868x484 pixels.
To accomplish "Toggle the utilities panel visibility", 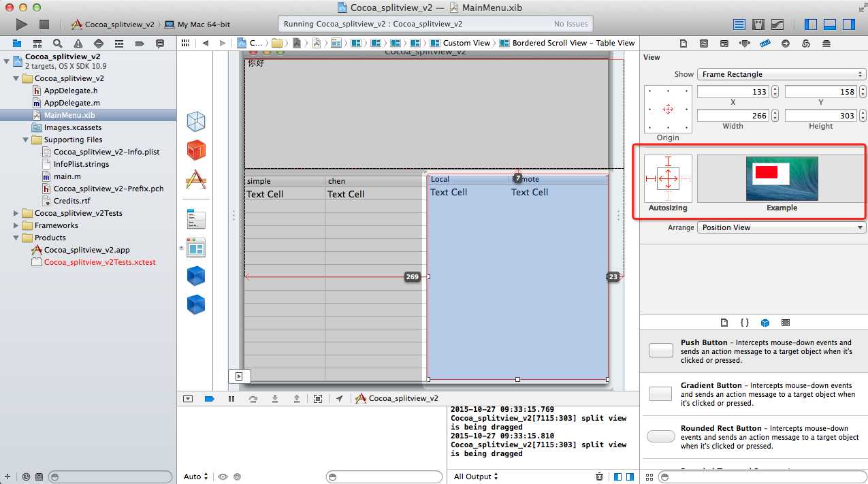I will 848,25.
